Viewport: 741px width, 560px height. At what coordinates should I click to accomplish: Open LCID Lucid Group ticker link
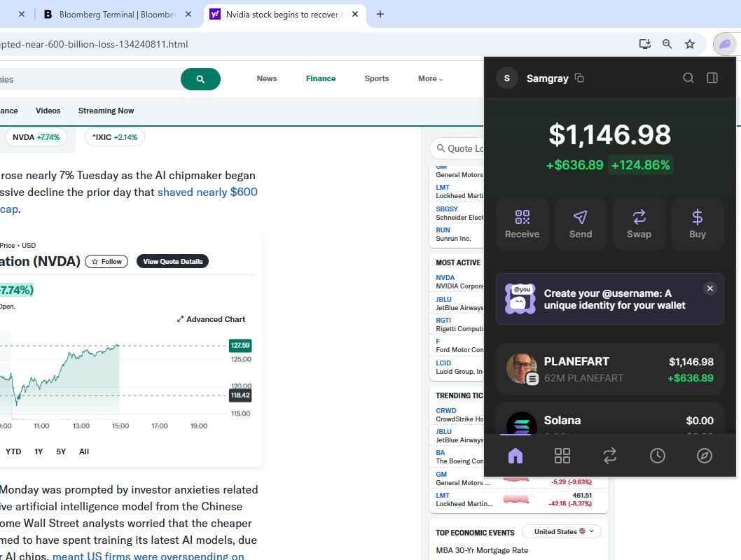click(x=443, y=363)
